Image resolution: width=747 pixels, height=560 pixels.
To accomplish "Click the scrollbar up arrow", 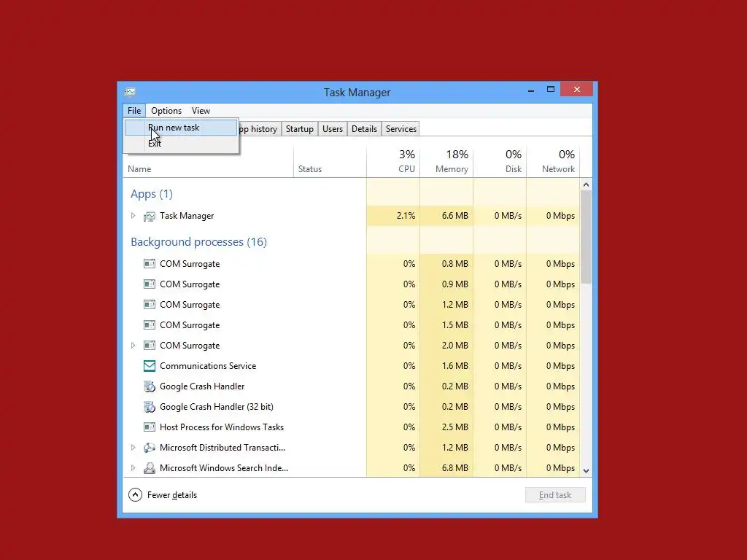I will (x=586, y=184).
